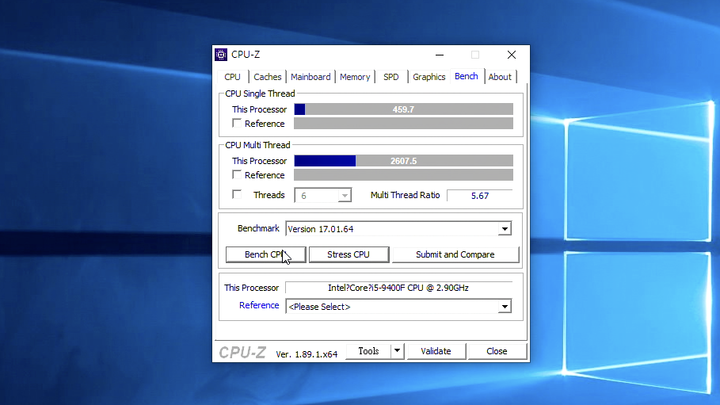Switch to the CPU tab
Viewport: 720px width, 405px height.
(232, 77)
